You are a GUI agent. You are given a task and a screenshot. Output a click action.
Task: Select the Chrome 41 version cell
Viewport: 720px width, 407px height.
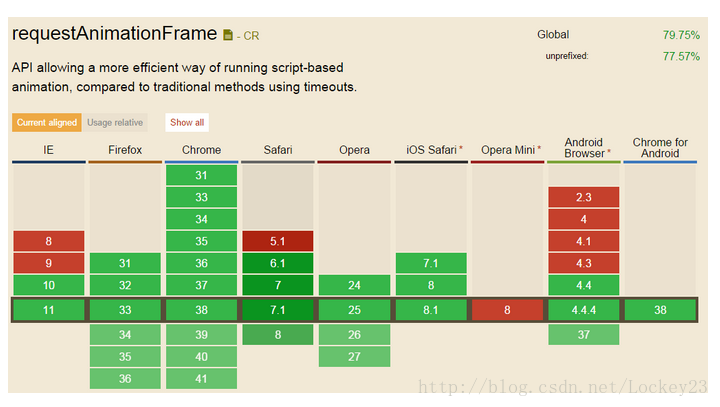pyautogui.click(x=201, y=379)
